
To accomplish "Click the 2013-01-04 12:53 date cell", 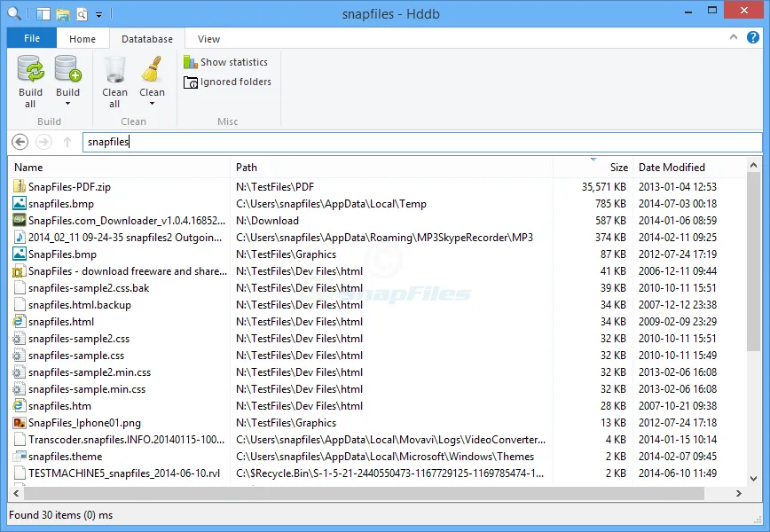I will click(677, 187).
